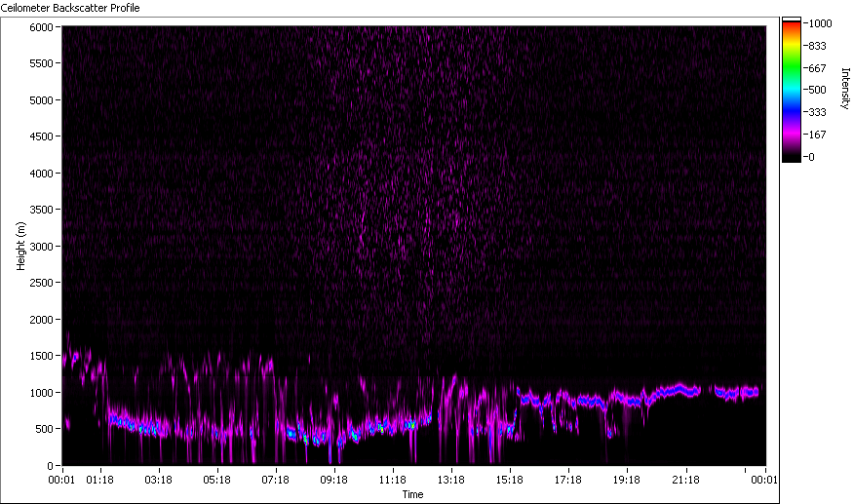The height and width of the screenshot is (504, 854).
Task: Click the 01:18 time axis label
Action: [x=99, y=480]
